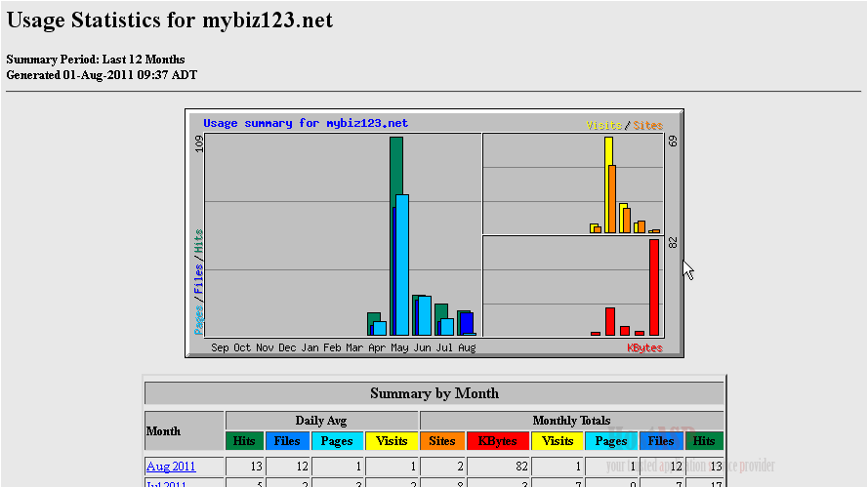Click the cyan Pages header under Daily Avg
Screen dimensions: 868x488
(x=337, y=441)
